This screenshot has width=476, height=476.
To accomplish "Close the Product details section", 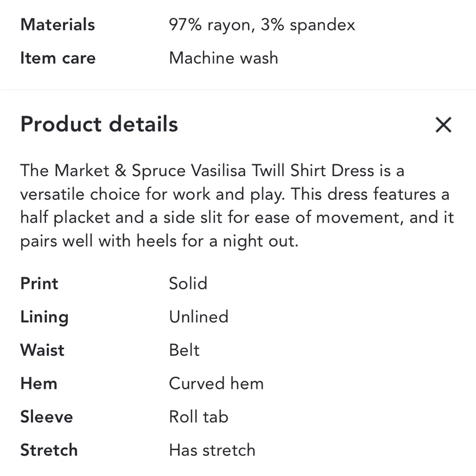I will point(443,125).
